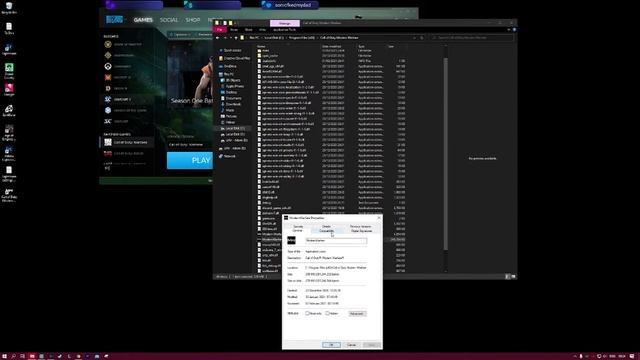This screenshot has height=360, width=640.
Task: Switch to Digital Signatures tab in Properties
Action: tap(362, 231)
